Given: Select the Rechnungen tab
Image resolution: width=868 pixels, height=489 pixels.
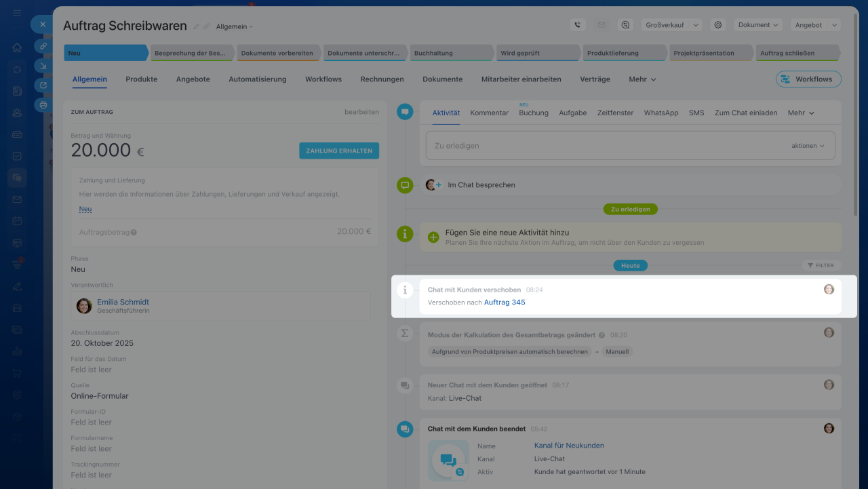Looking at the screenshot, I should pyautogui.click(x=382, y=79).
